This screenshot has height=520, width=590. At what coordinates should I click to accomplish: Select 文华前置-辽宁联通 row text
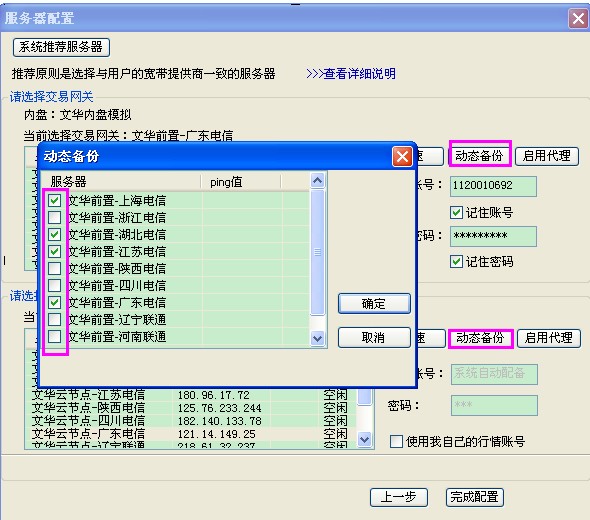(x=117, y=319)
